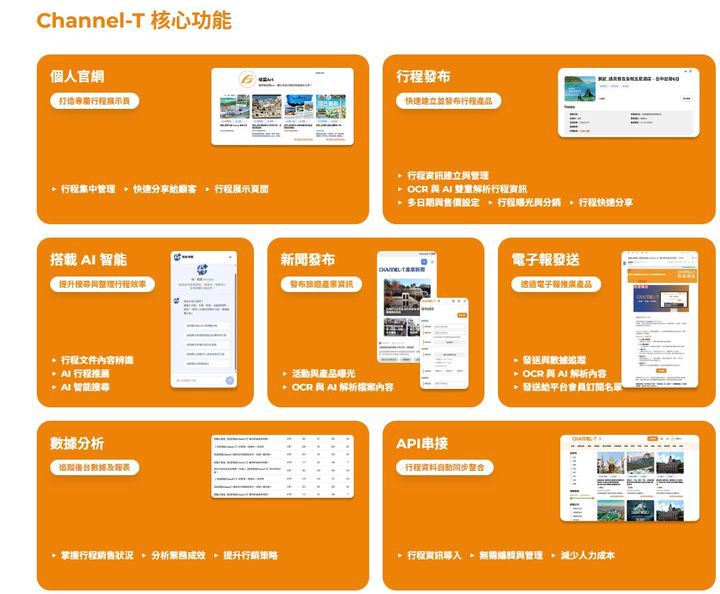This screenshot has height=594, width=720.
Task: Click the Channel-T 核心功能 page title
Action: tap(134, 21)
